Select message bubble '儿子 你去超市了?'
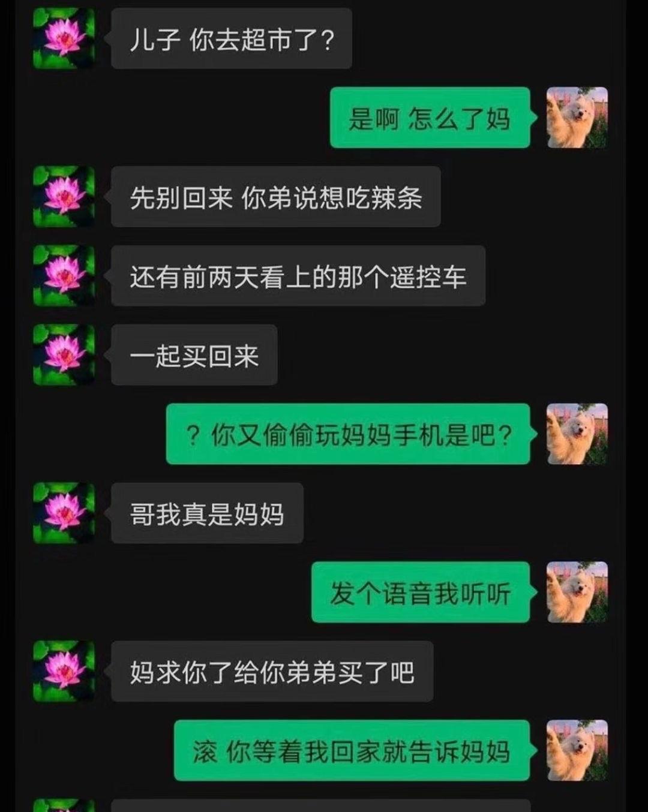 pos(232,38)
